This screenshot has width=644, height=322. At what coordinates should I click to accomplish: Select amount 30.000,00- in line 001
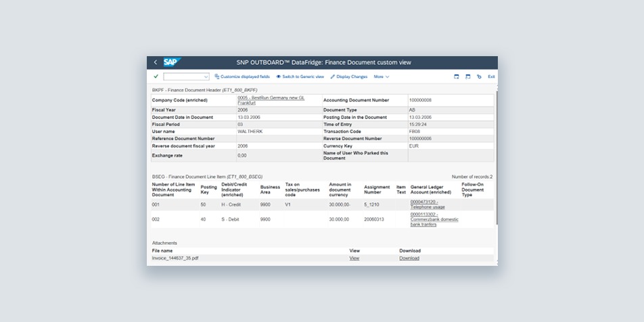[340, 204]
